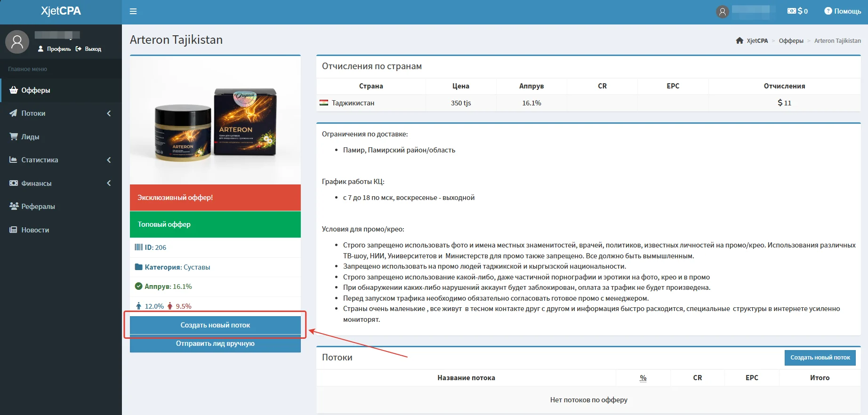Click the Офферы breadcrumb link
This screenshot has width=868, height=415.
pyautogui.click(x=791, y=40)
